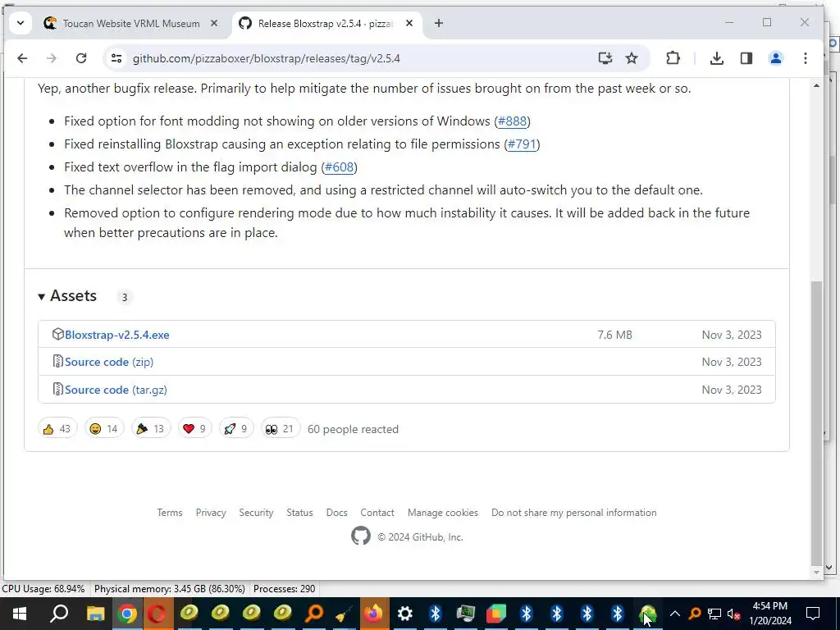Click the page vertical scrollbar thumb

point(816,422)
